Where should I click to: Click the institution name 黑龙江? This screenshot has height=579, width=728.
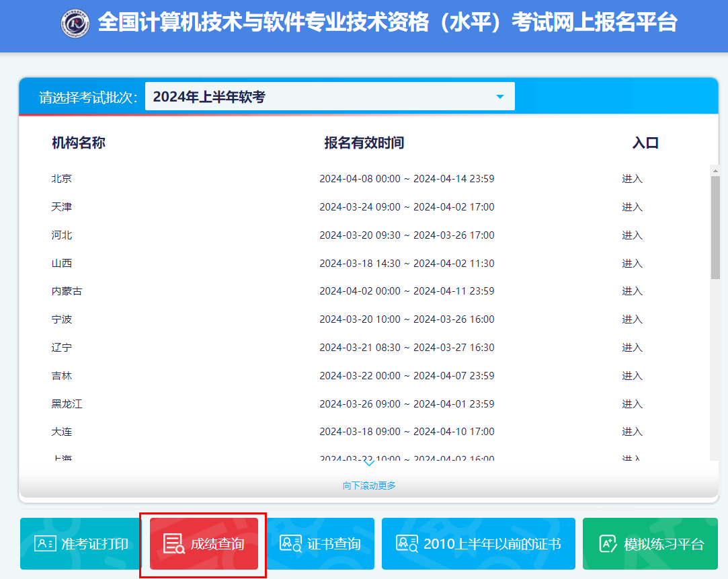[x=67, y=404]
